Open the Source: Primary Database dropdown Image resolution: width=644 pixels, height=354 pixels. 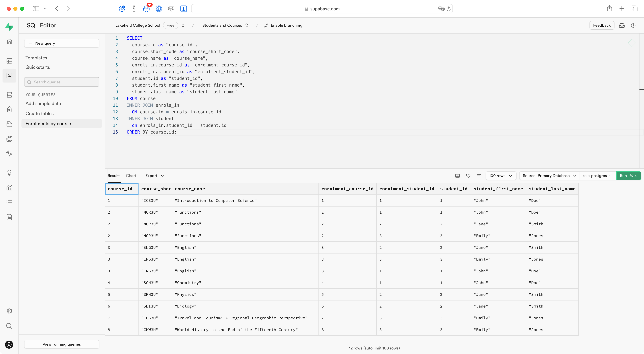coord(549,176)
